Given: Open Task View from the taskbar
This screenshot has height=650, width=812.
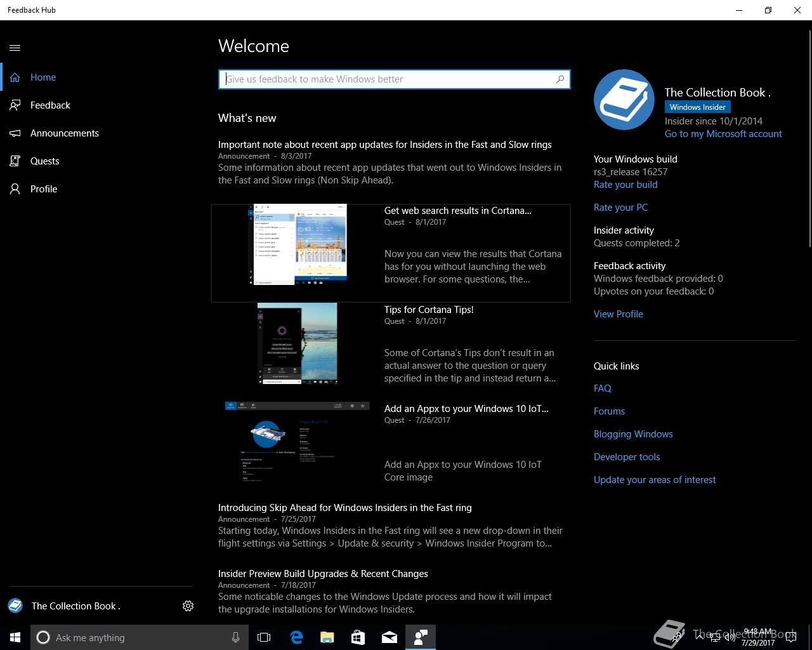Looking at the screenshot, I should pyautogui.click(x=264, y=637).
